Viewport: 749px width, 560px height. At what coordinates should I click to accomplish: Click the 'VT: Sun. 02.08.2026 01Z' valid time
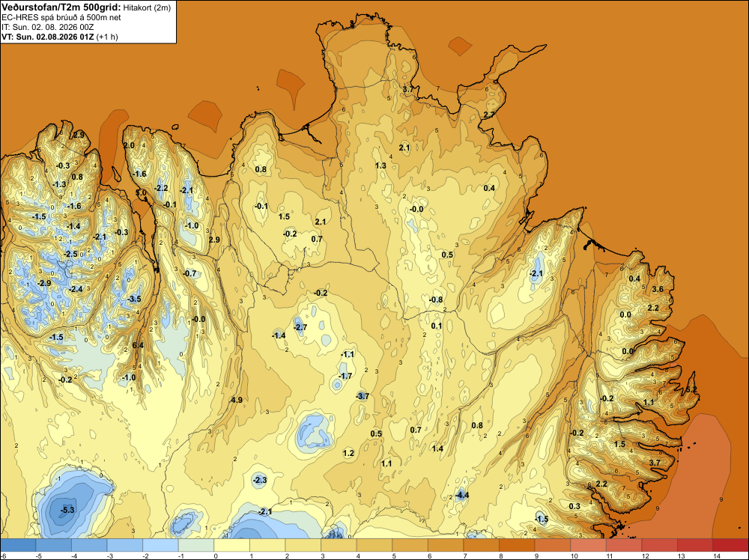point(48,37)
